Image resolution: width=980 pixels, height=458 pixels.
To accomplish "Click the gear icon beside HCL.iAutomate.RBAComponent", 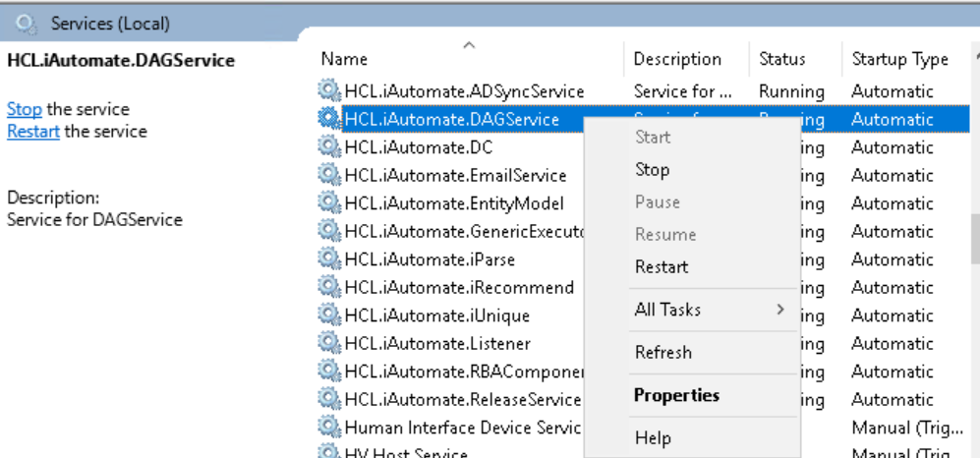I will pyautogui.click(x=328, y=372).
